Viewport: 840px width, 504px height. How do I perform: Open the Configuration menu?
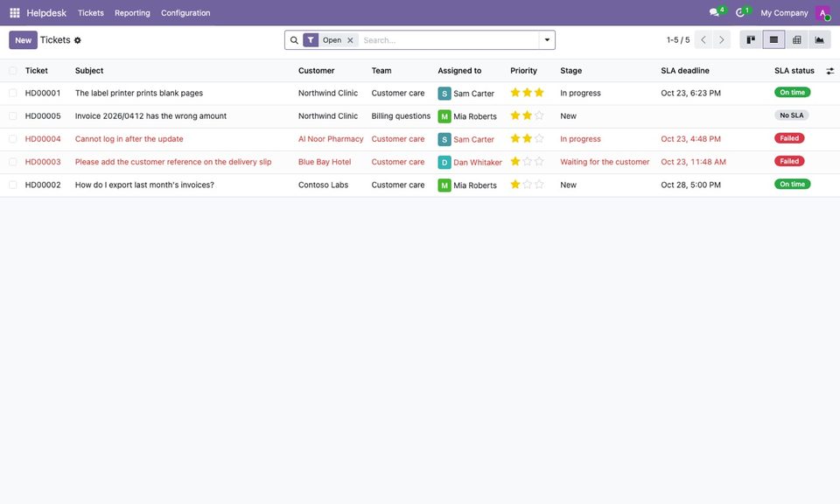click(x=185, y=13)
